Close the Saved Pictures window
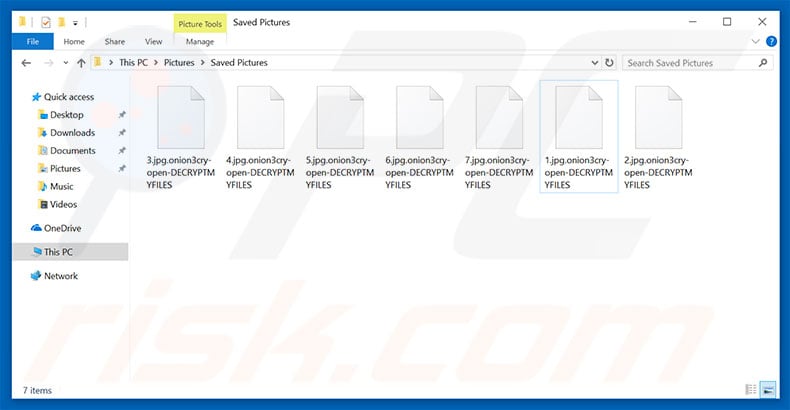The height and width of the screenshot is (410, 790). pyautogui.click(x=762, y=22)
